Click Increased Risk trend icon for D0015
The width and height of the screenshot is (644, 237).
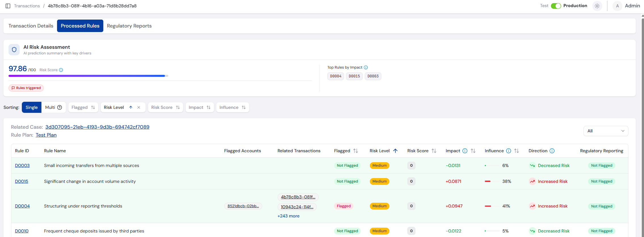[x=532, y=181]
